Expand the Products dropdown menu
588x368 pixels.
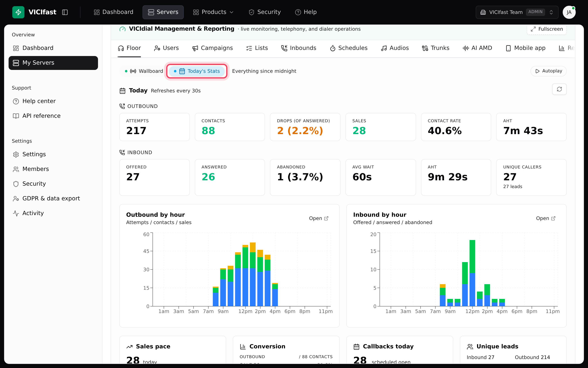pos(213,12)
